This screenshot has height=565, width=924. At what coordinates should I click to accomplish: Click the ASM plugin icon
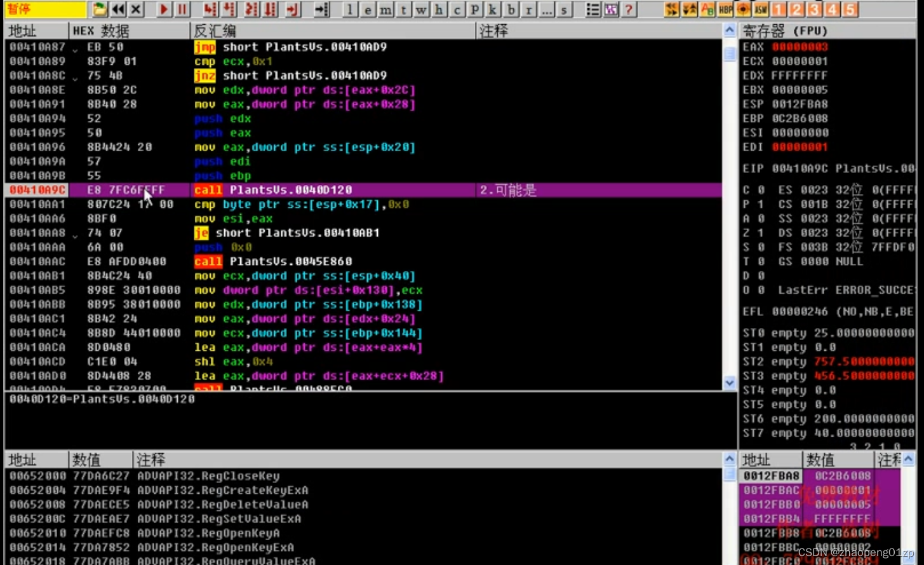[x=761, y=10]
